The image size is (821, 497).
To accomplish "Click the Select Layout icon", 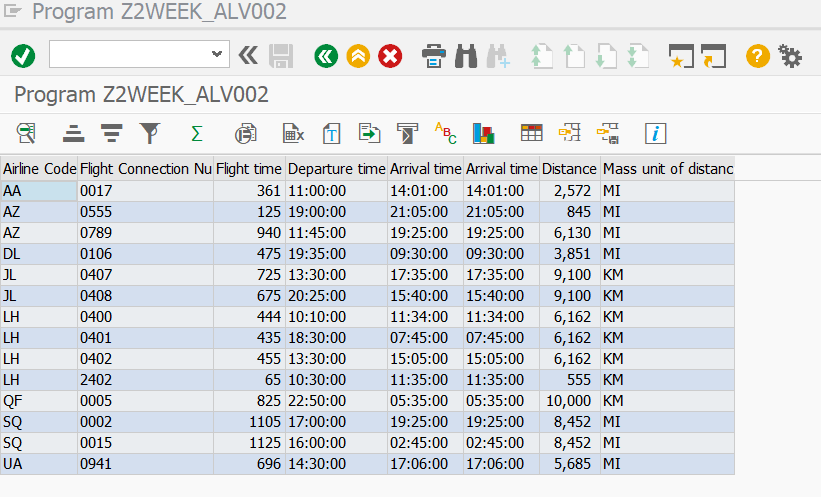I will tap(570, 133).
